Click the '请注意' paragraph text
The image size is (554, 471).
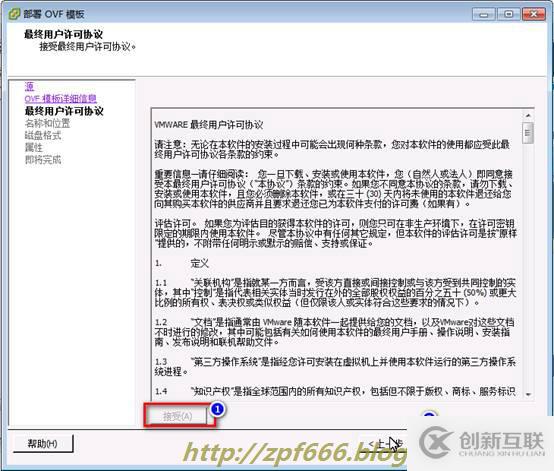tap(332, 149)
